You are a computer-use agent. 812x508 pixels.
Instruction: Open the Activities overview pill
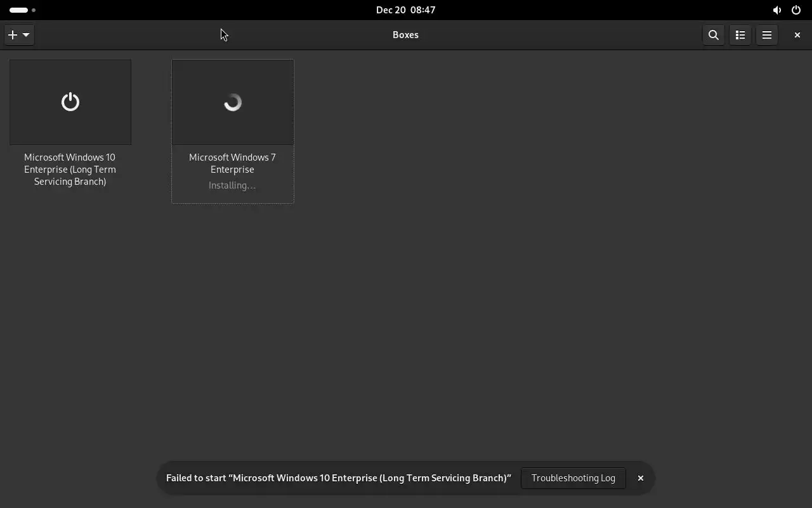point(22,10)
